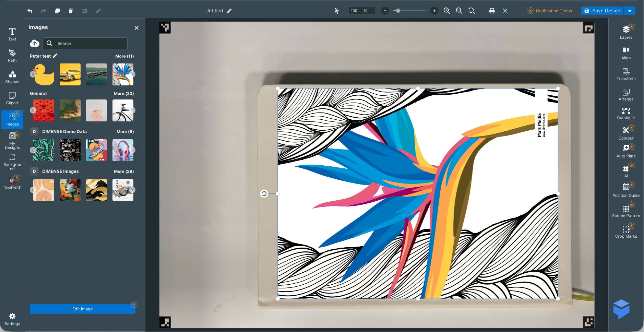This screenshot has height=332, width=644.
Task: Switch to the Images sidebar tab
Action: coord(12,119)
